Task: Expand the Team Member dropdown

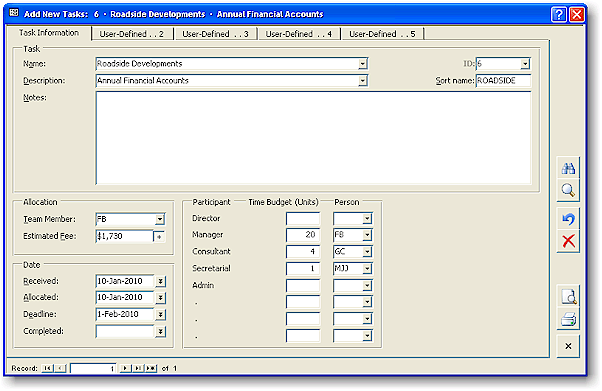Action: 160,219
